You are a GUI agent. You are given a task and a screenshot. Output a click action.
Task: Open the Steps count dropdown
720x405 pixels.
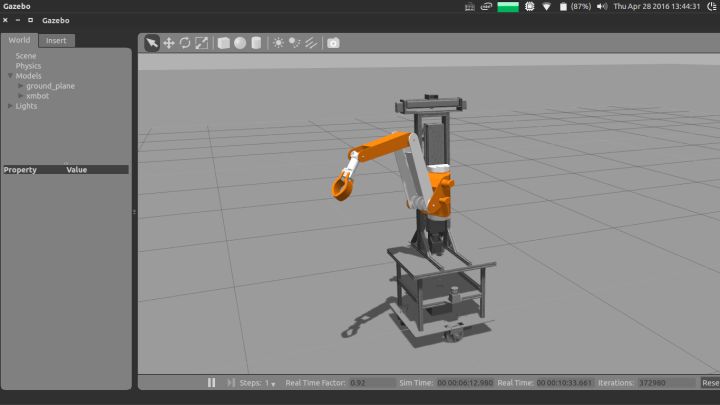[270, 383]
